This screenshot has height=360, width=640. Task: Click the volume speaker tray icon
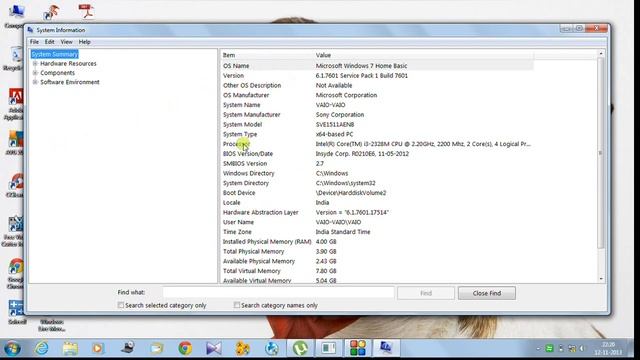[x=582, y=348]
